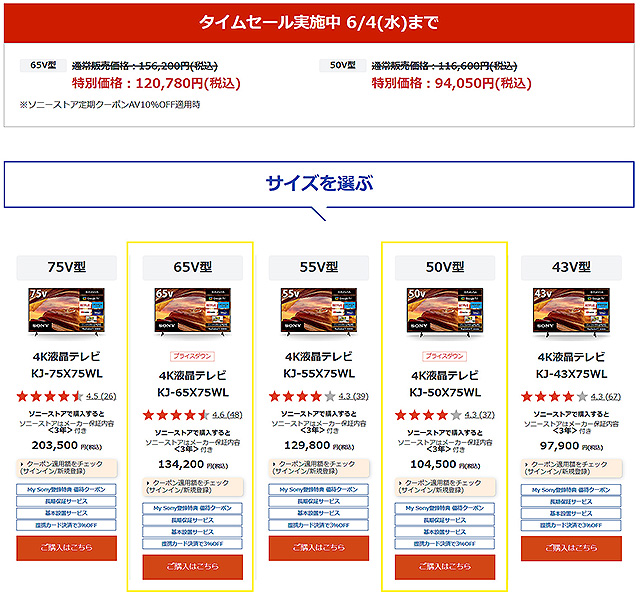
Task: Open 長期保証サービス under the 65V model
Action: point(193,520)
